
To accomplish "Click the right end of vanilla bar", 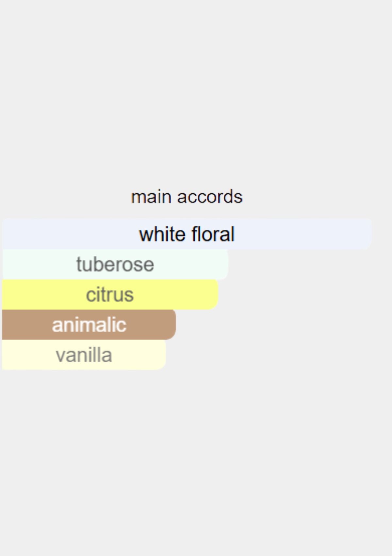I will [162, 355].
